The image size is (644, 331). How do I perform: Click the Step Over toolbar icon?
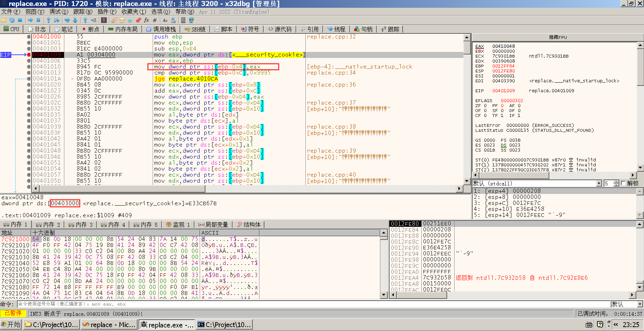tap(57, 20)
